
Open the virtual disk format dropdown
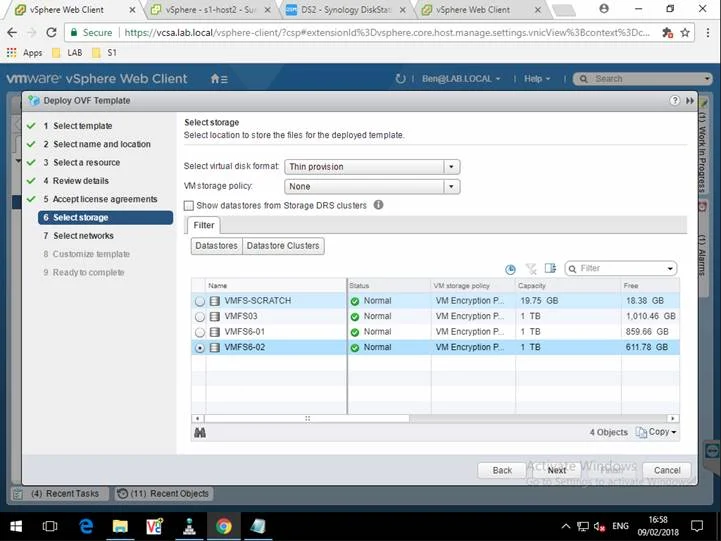[372, 167]
